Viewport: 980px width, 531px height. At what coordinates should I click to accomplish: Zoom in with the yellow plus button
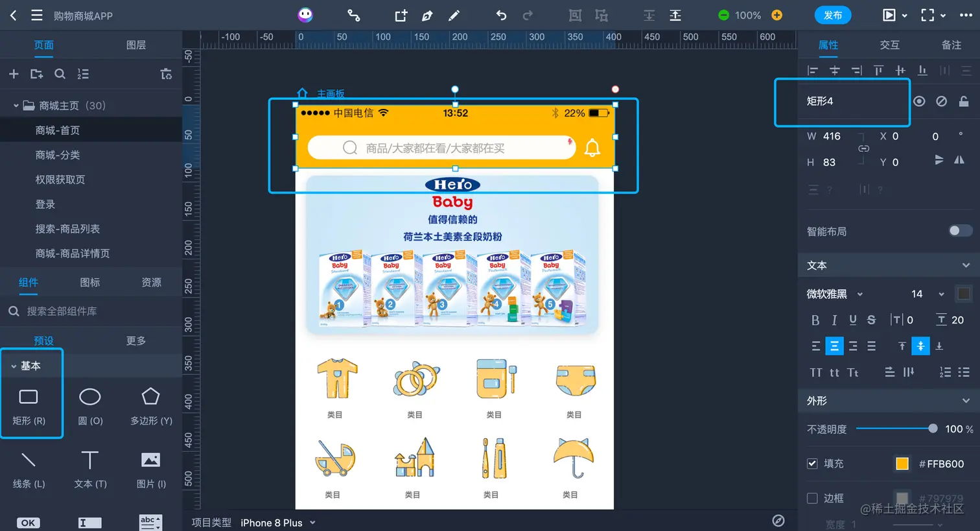(x=777, y=15)
